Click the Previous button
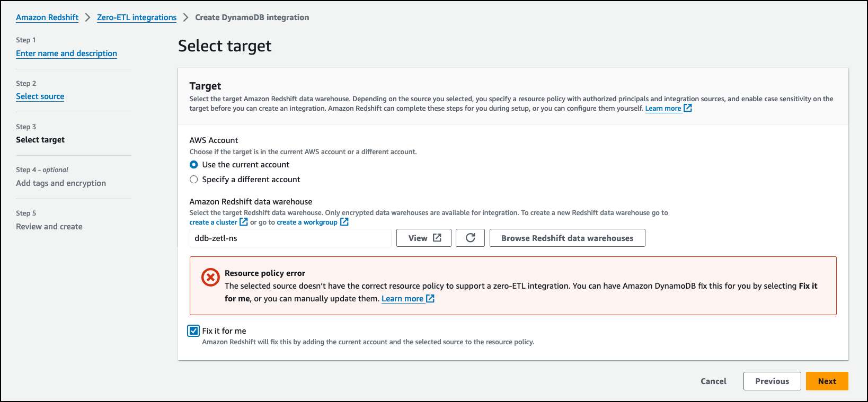This screenshot has height=402, width=868. pos(772,381)
